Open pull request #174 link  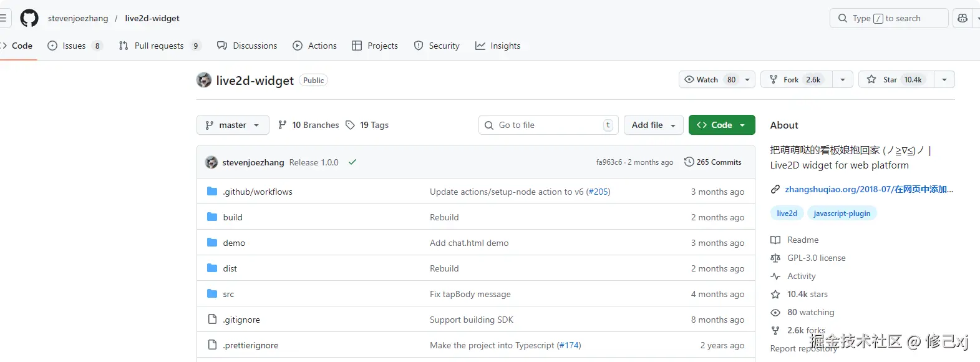[569, 345]
